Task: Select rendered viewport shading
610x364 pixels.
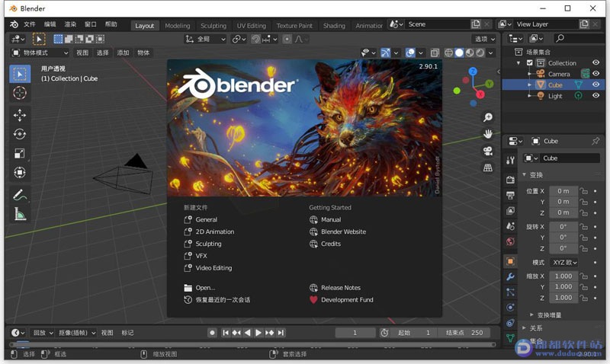Action: click(480, 53)
